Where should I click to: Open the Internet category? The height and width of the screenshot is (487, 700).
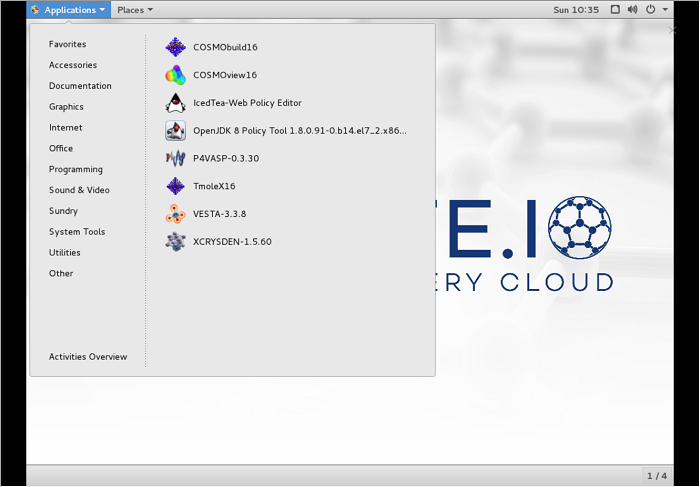[66, 128]
